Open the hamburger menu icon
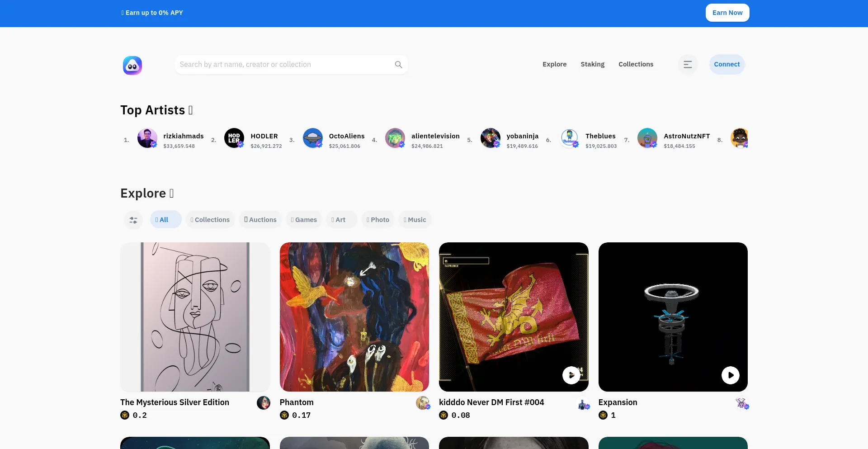 tap(687, 65)
